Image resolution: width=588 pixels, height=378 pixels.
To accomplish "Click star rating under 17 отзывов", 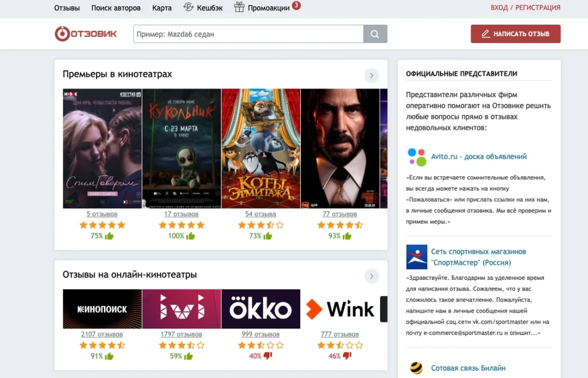I will pos(181,225).
